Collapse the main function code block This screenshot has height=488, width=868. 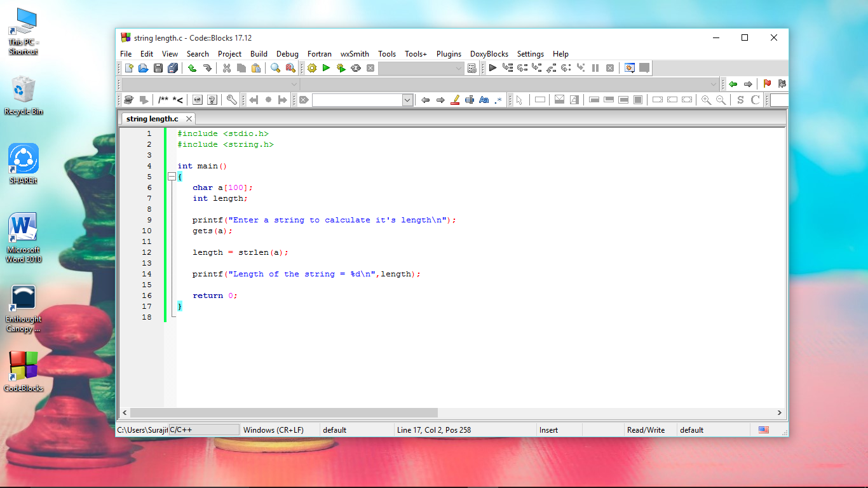[x=172, y=177]
